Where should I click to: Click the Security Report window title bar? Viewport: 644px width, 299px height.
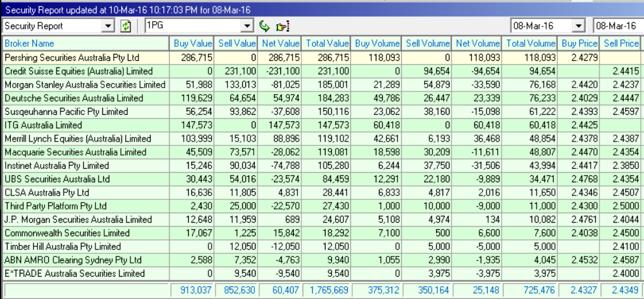coord(322,9)
